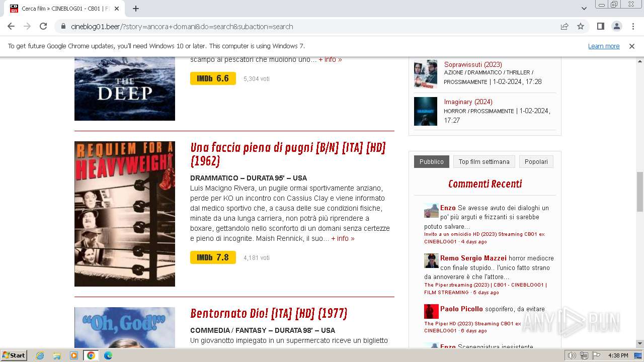Switch to the Popolari tab

click(536, 161)
